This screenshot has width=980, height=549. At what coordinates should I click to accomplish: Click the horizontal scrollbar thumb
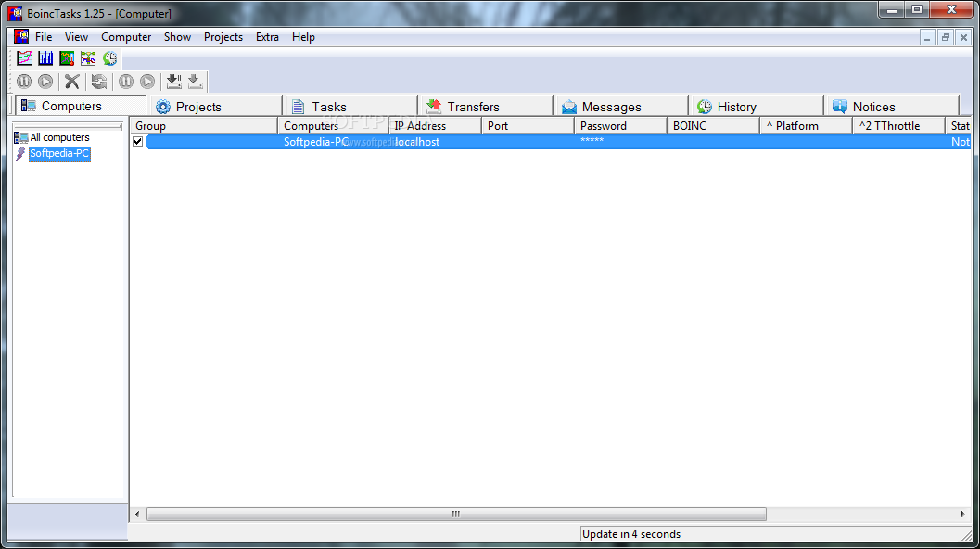pyautogui.click(x=456, y=514)
